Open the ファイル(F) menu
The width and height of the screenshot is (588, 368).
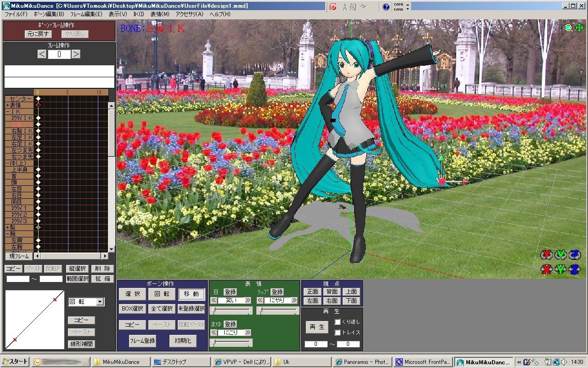tap(16, 14)
